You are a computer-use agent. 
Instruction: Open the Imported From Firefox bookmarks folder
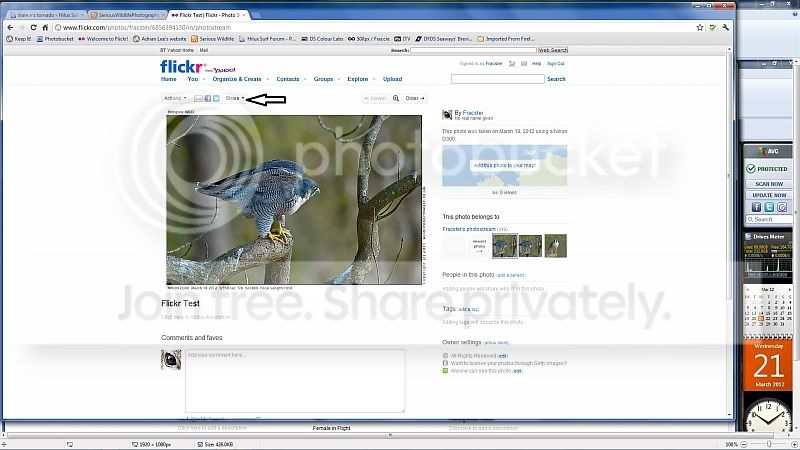pos(506,39)
